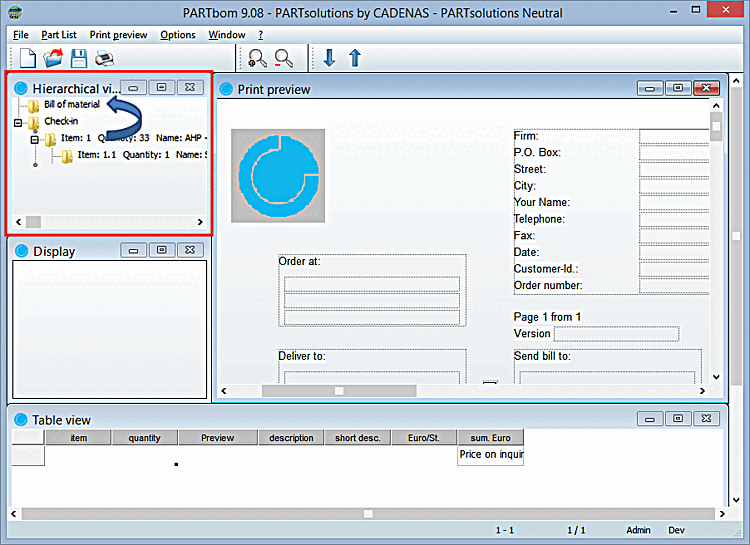Viewport: 750px width, 545px height.
Task: Click the quantity column header
Action: (144, 437)
